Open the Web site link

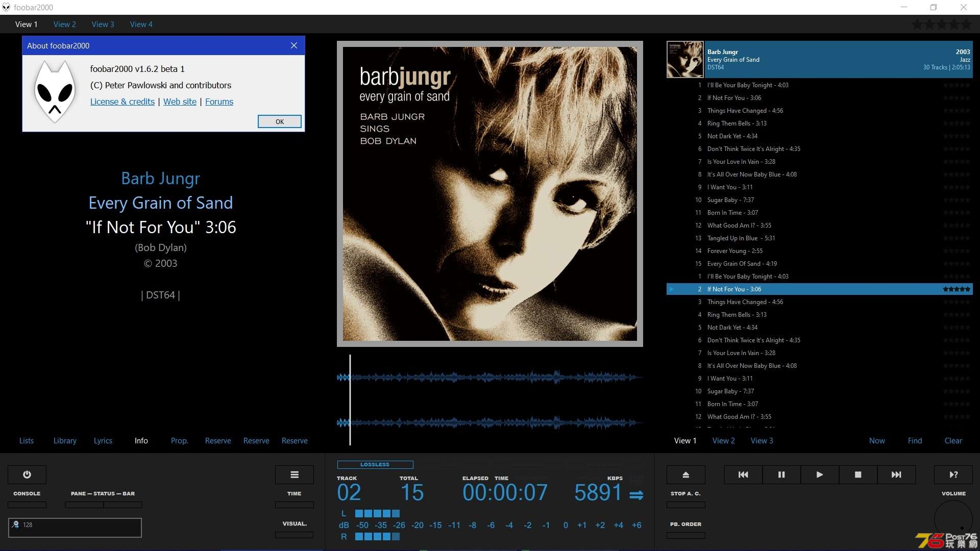(x=180, y=102)
